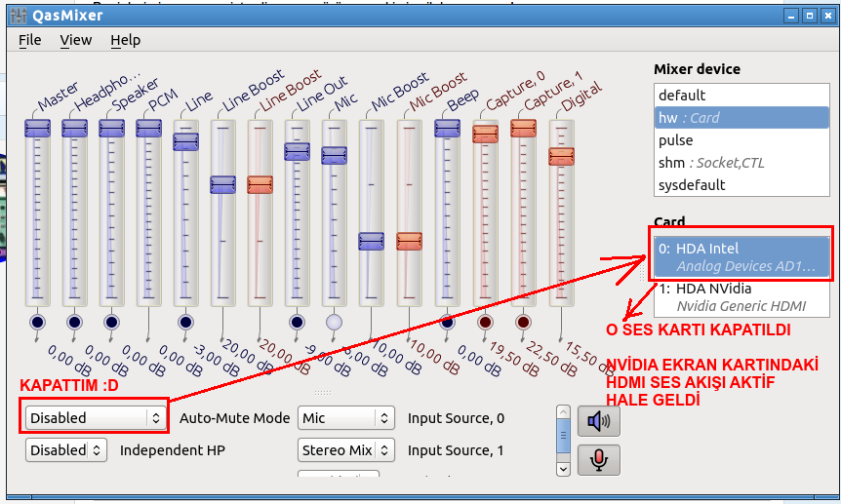Mute the Line channel

point(185,323)
